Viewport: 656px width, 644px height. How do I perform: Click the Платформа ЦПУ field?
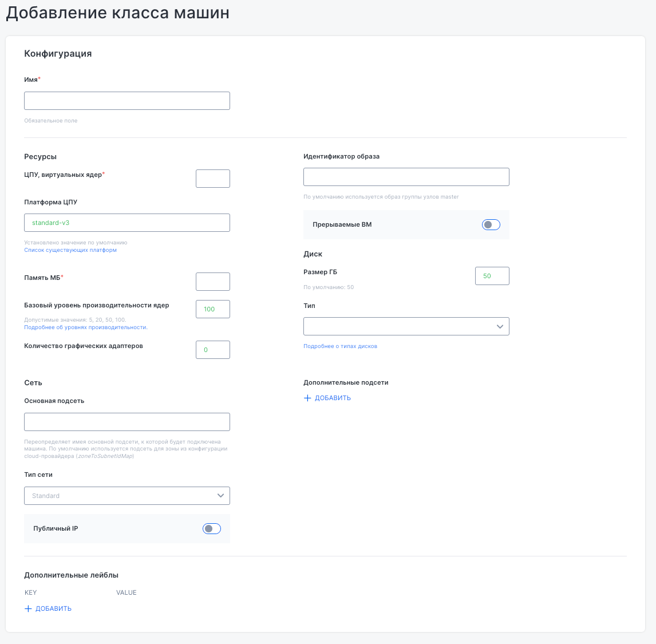[x=127, y=223]
